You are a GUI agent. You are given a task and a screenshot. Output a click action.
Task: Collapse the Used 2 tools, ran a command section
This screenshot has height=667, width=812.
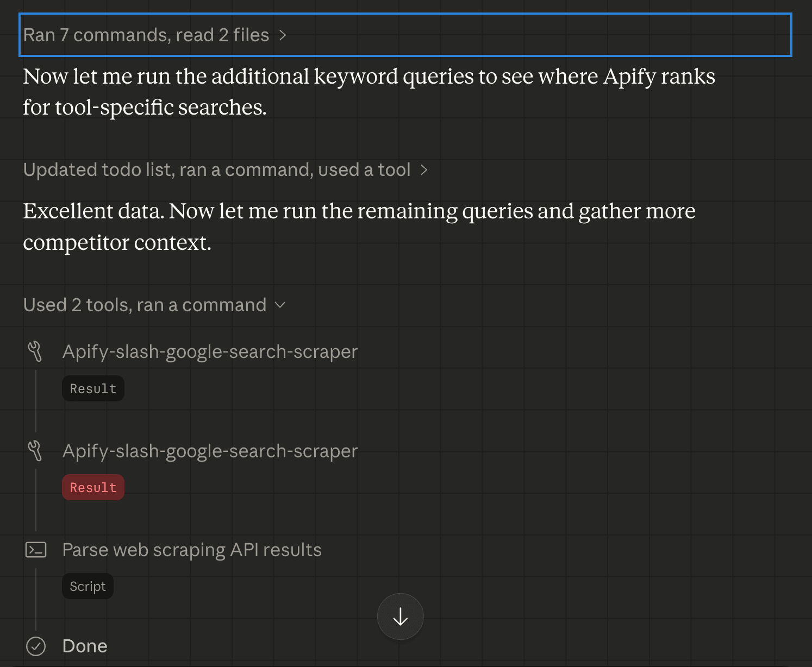[x=280, y=305]
